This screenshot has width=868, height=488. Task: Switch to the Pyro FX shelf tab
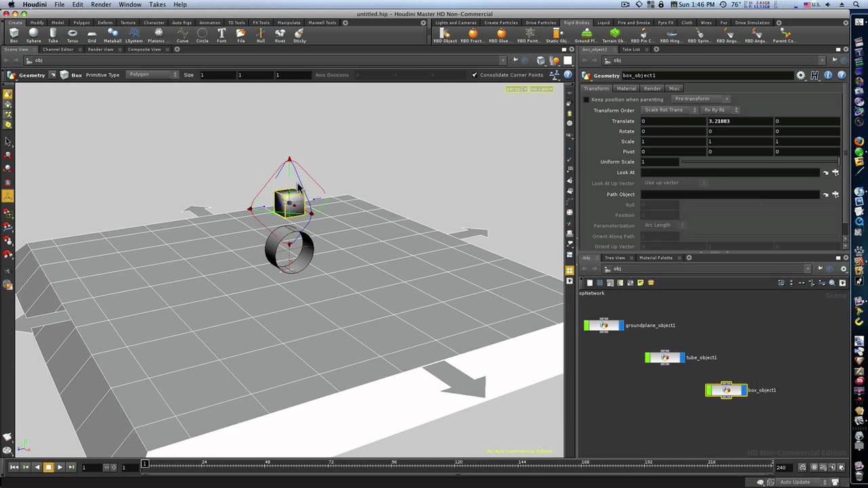tap(665, 22)
